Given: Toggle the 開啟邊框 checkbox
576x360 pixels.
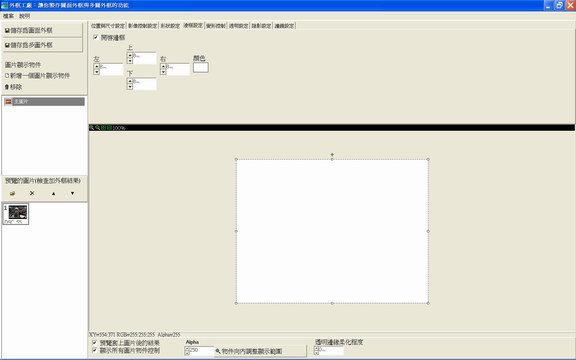Looking at the screenshot, I should click(96, 37).
